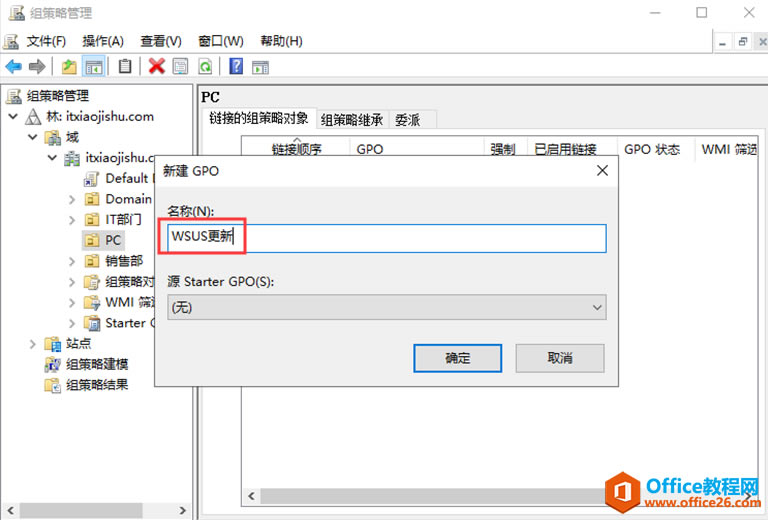Click the clipboard toolbar icon
The width and height of the screenshot is (768, 520).
point(125,66)
